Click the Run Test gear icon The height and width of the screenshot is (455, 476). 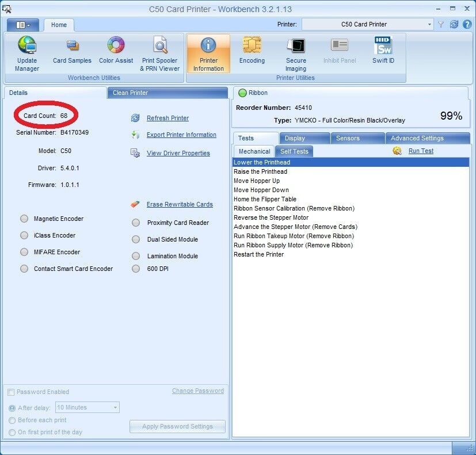pyautogui.click(x=397, y=151)
